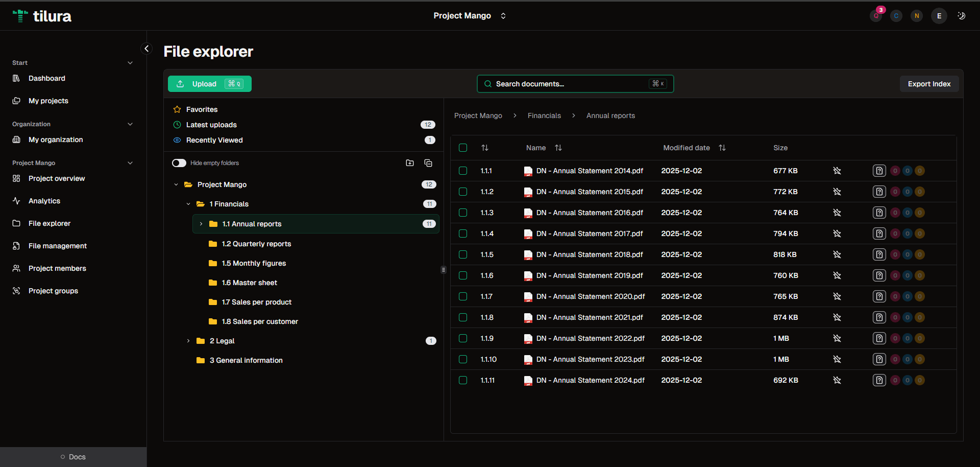980x467 pixels.
Task: Check the select-all checkbox in the table header
Action: coord(463,148)
